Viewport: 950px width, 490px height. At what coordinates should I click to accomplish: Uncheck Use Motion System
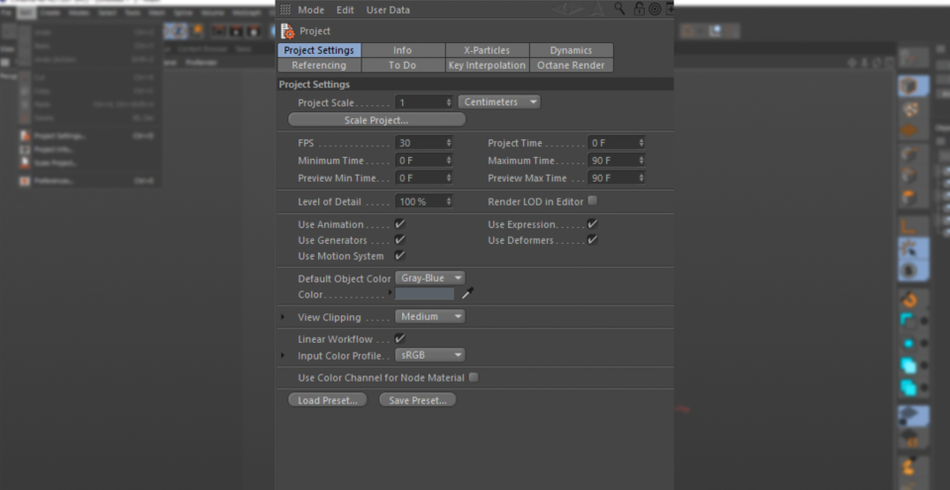pos(400,255)
